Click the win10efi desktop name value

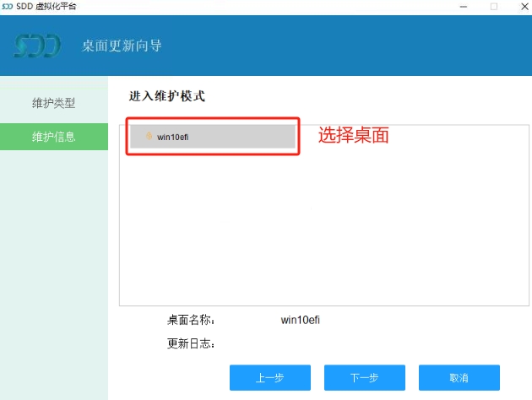pos(300,321)
